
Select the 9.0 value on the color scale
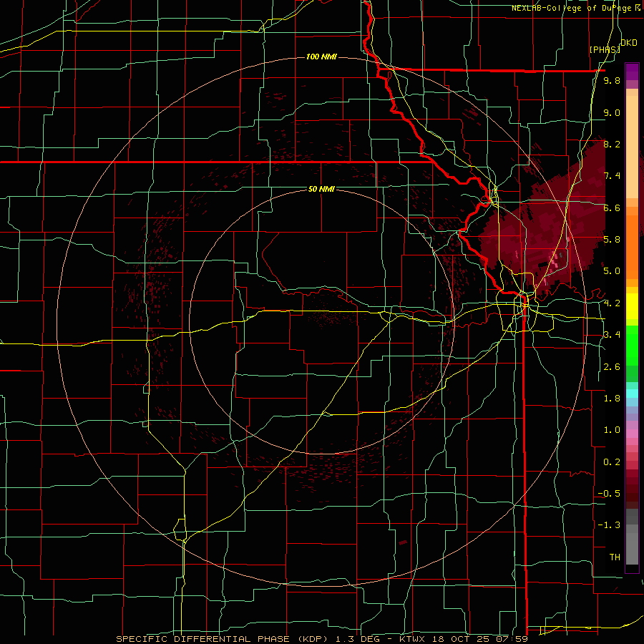coord(612,112)
